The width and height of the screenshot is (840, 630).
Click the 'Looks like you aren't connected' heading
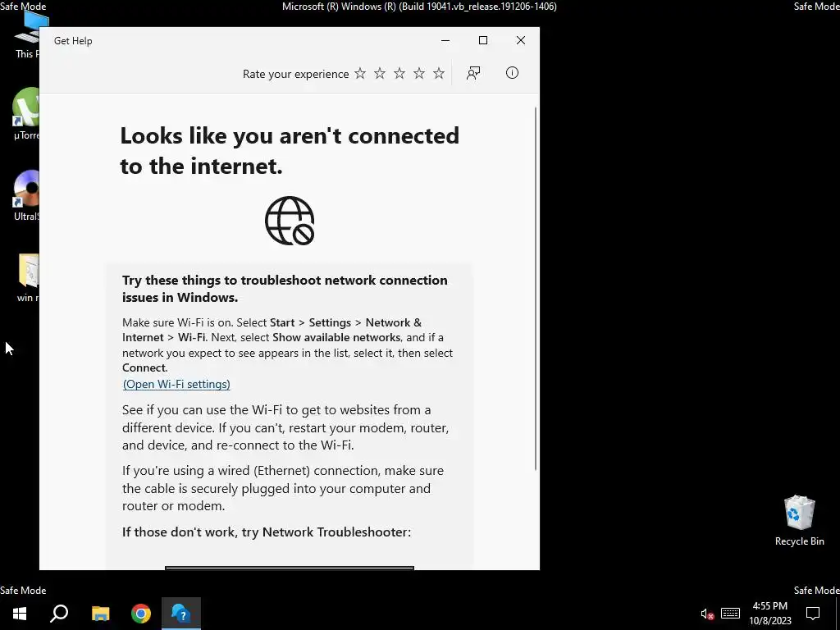[290, 151]
